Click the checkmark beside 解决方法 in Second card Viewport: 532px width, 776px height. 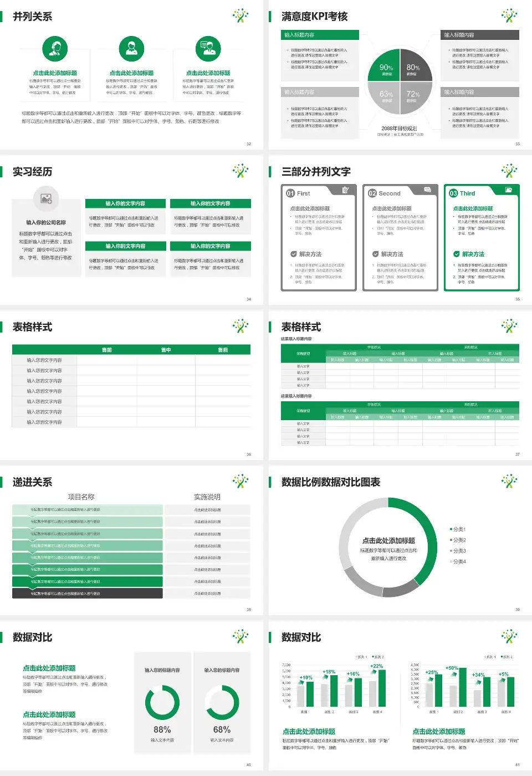(376, 254)
